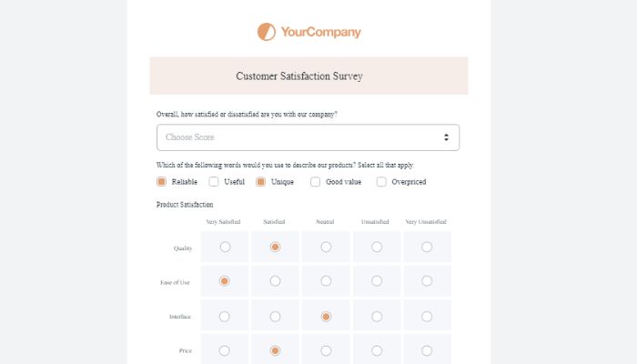Choose Unsatisfied for Ease of Use

(376, 281)
